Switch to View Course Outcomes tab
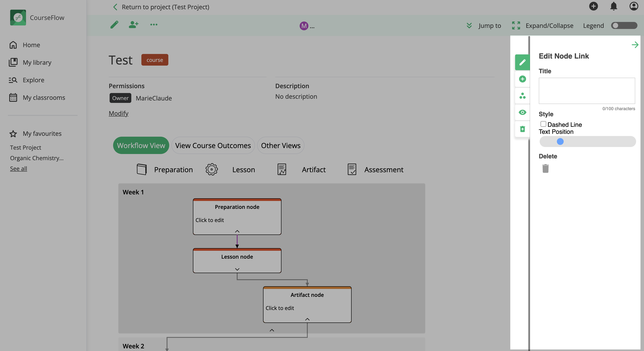Screen dimensions: 644x351 [213, 145]
